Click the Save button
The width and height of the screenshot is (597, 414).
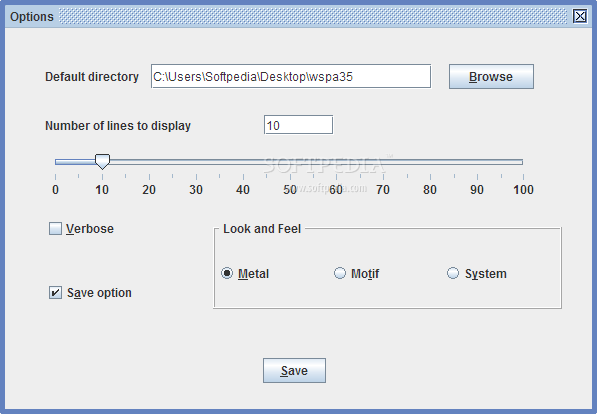point(294,370)
